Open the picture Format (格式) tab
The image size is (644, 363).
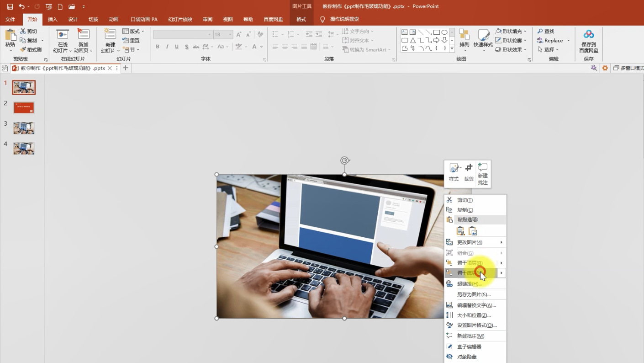pyautogui.click(x=301, y=19)
